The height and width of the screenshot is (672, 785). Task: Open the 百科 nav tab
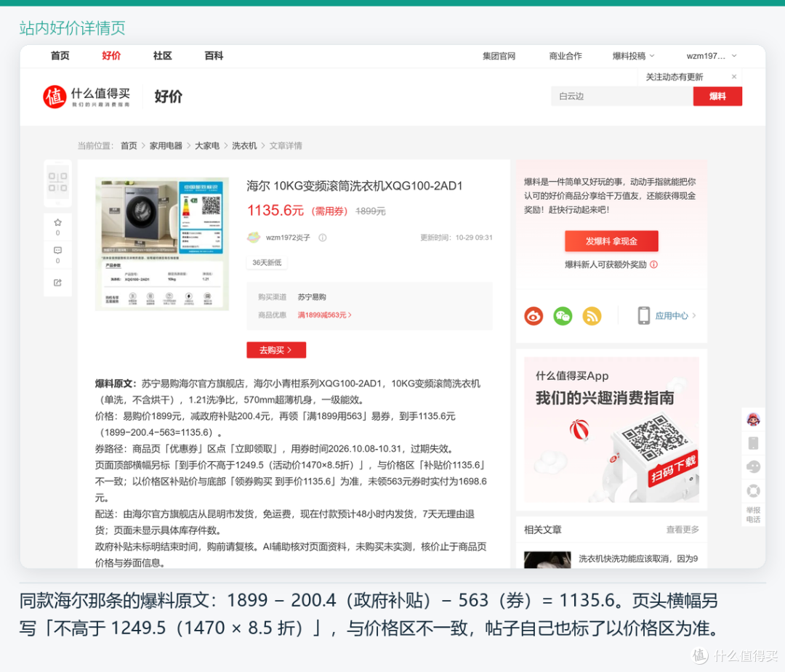tap(214, 55)
